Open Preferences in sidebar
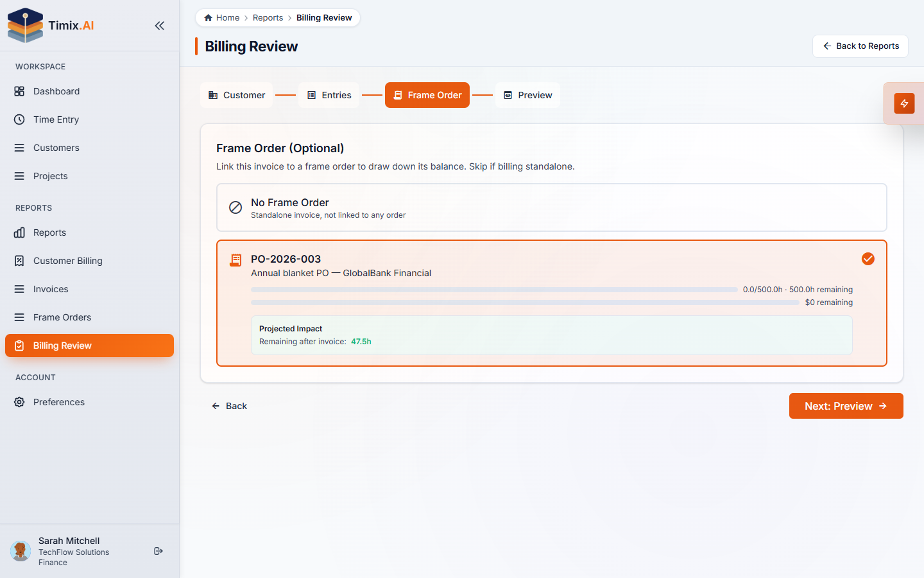This screenshot has width=924, height=578. pyautogui.click(x=89, y=402)
